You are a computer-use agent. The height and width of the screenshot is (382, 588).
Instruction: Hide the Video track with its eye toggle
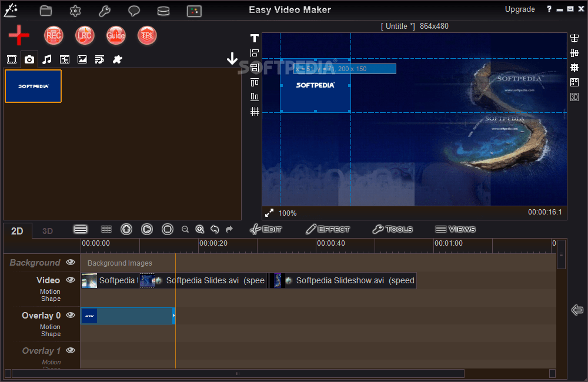[x=70, y=280]
